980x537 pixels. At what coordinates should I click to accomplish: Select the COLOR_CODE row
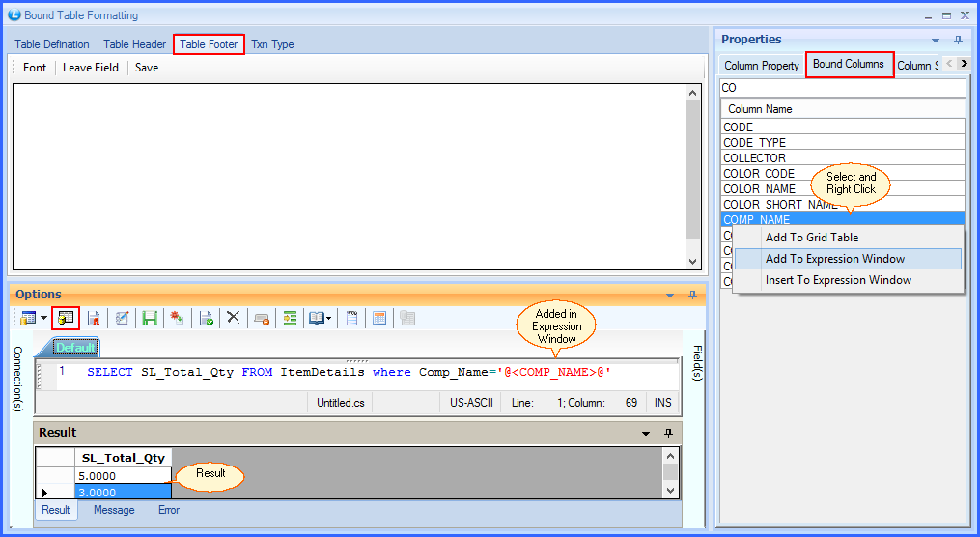tap(843, 174)
